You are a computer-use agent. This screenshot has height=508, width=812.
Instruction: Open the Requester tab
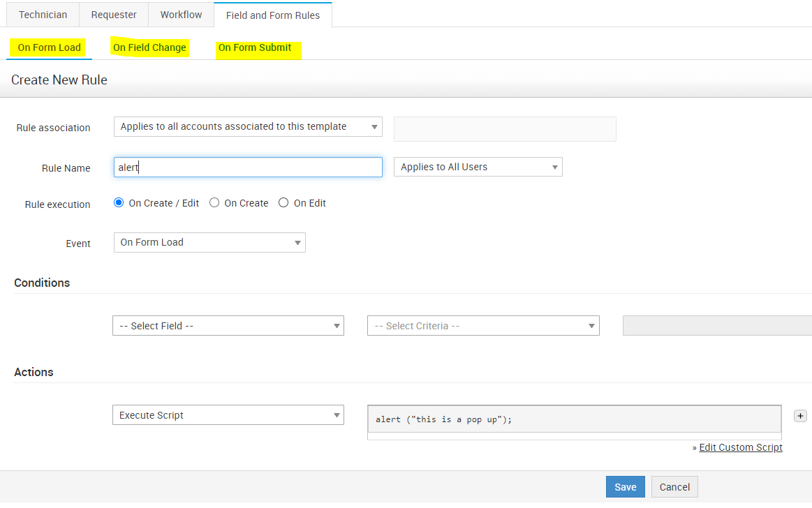114,15
